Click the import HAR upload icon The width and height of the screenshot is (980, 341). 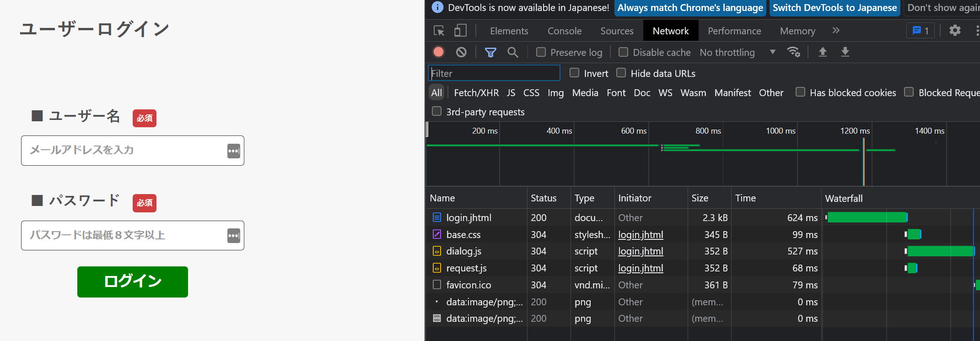tap(823, 52)
